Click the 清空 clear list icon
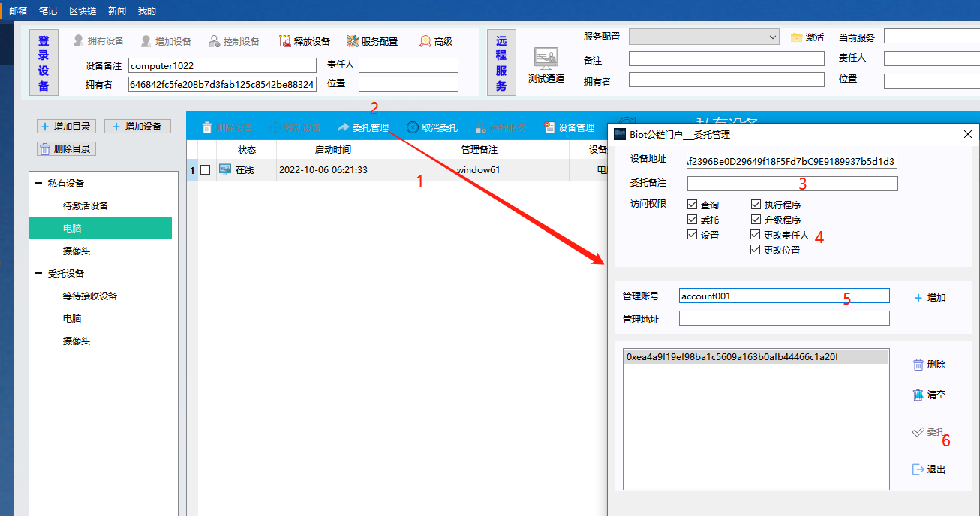Screen dimensions: 980x516 pos(918,394)
